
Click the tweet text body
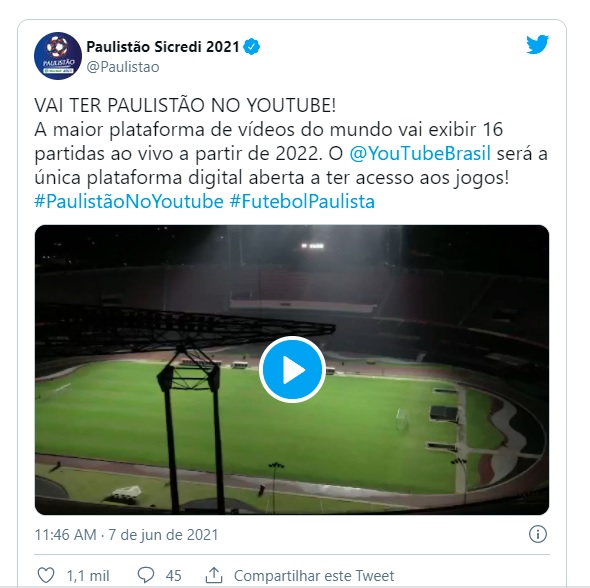291,153
